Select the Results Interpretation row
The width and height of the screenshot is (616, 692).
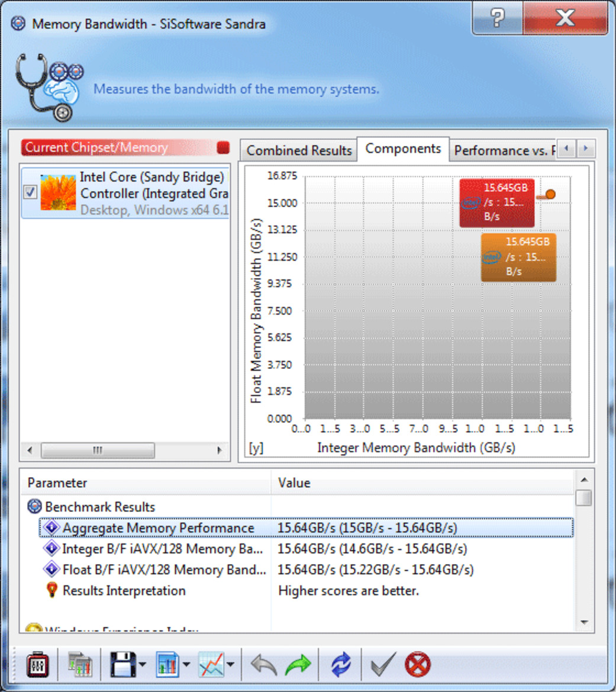[x=307, y=591]
